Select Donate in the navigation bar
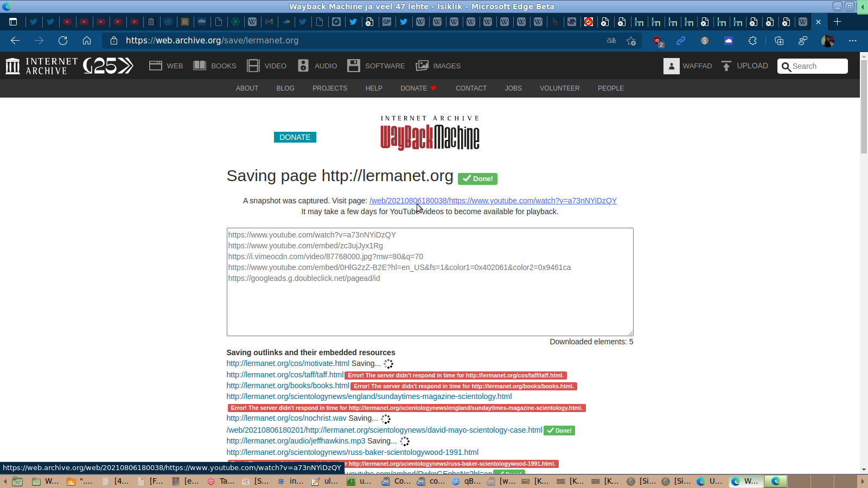Screen dimensions: 868x488 (x=418, y=88)
